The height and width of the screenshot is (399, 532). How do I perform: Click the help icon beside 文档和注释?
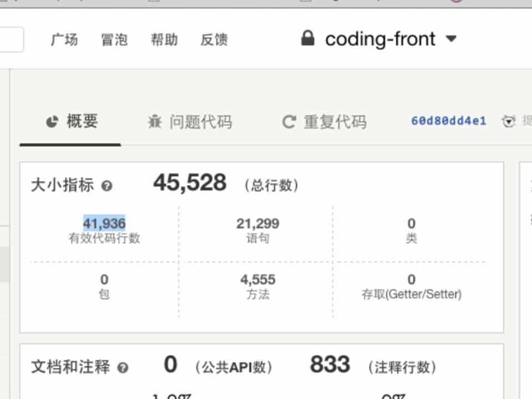click(123, 367)
